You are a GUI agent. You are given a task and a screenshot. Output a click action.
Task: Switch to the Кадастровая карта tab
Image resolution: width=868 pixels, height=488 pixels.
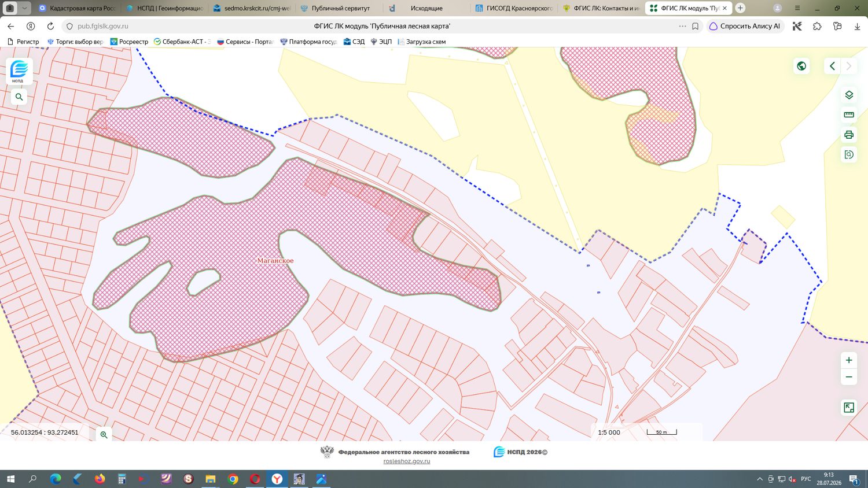(76, 8)
